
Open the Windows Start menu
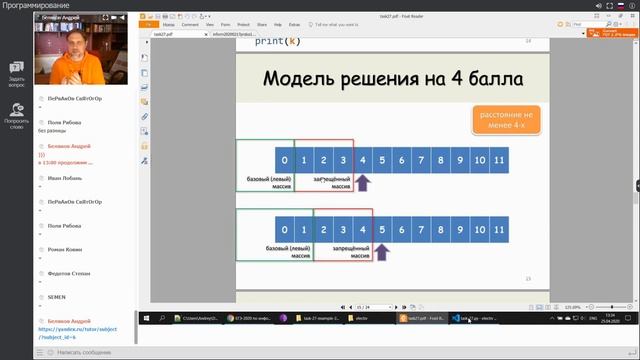tap(147, 318)
